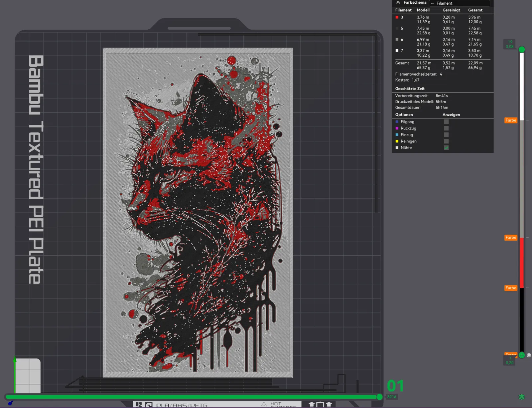Viewport: 532px width, 408px height.
Task: Click the Gesamt filament totals row
Action: click(x=442, y=66)
